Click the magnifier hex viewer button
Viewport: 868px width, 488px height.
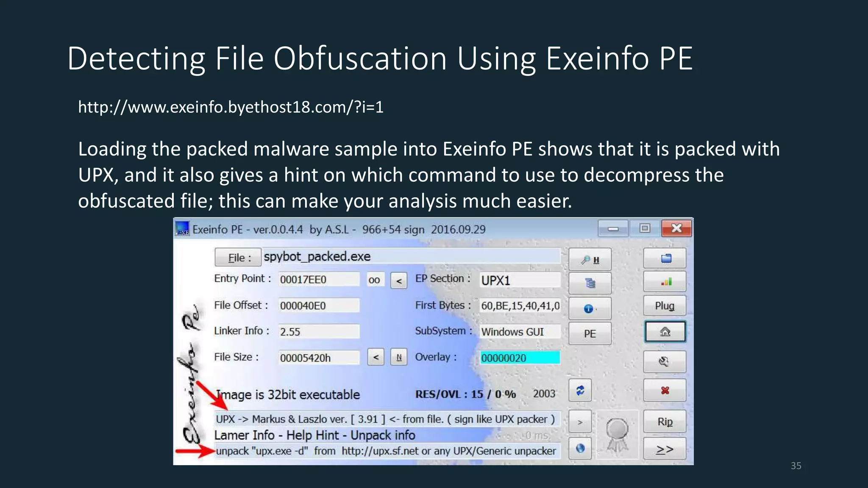(590, 260)
